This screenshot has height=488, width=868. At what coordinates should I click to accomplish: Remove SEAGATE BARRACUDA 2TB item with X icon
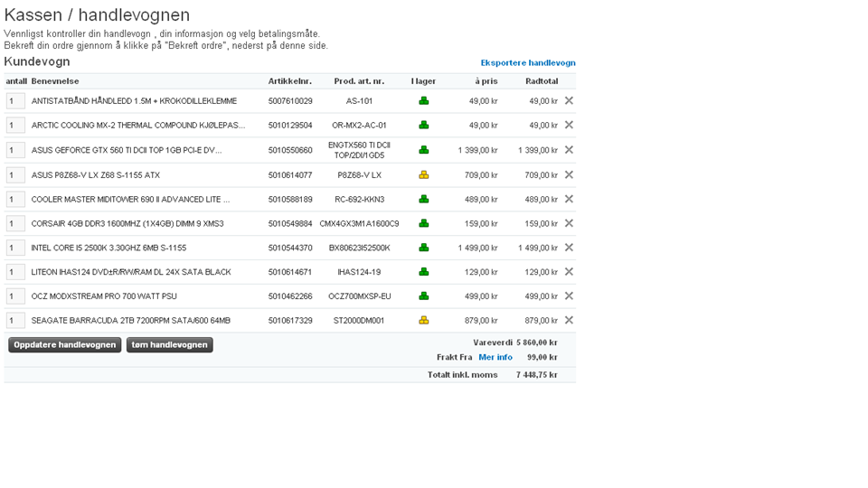pos(569,320)
